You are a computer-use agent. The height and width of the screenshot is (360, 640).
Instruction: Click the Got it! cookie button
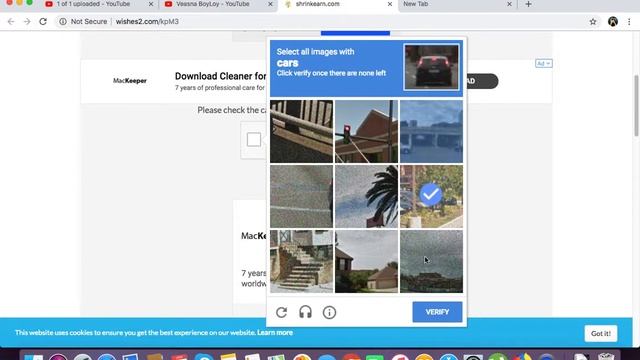(x=601, y=333)
